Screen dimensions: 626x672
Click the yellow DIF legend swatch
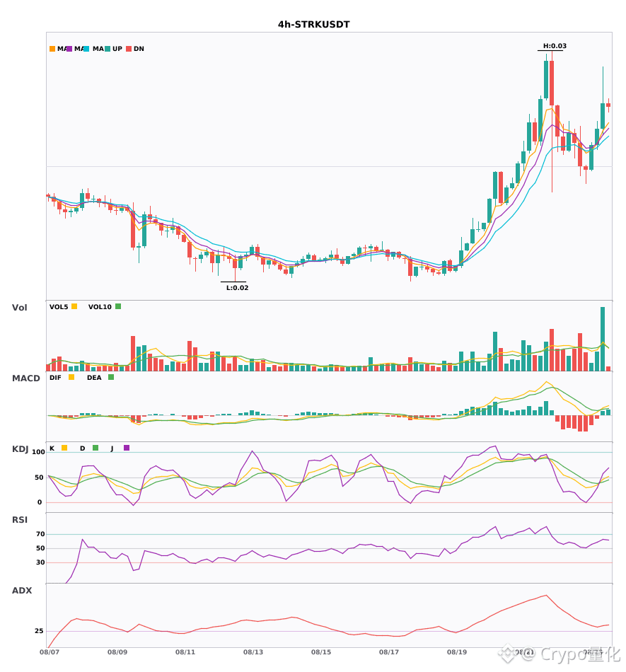click(71, 377)
